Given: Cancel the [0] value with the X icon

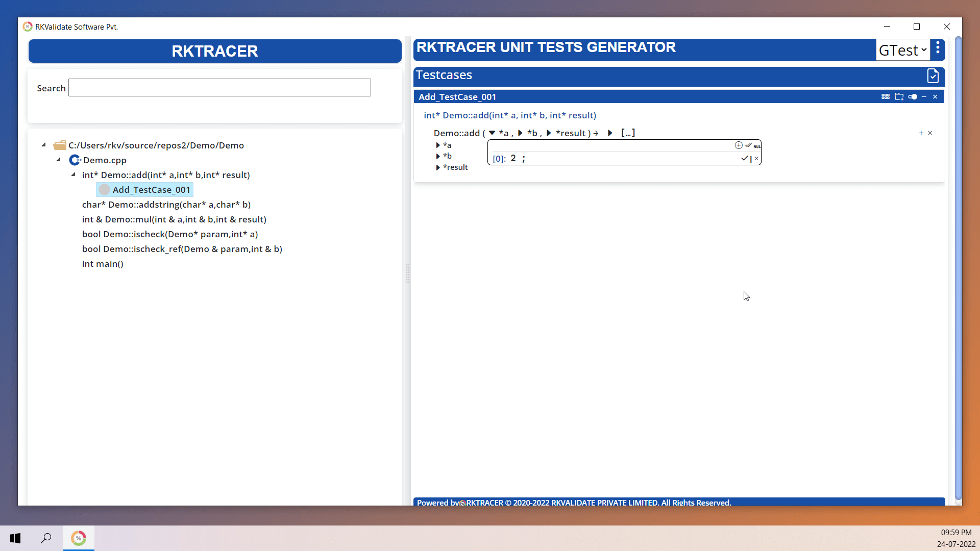Looking at the screenshot, I should pyautogui.click(x=756, y=159).
